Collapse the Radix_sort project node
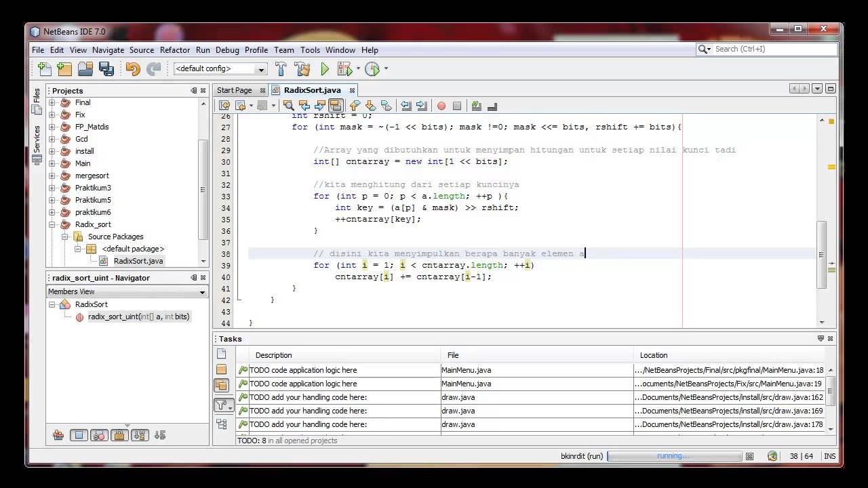Viewport: 868px width, 488px height. pyautogui.click(x=52, y=224)
